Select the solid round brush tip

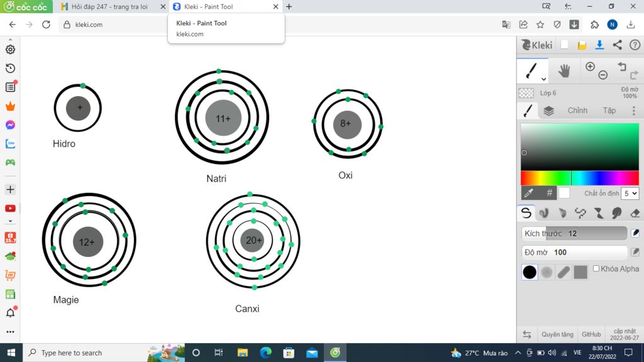click(530, 272)
